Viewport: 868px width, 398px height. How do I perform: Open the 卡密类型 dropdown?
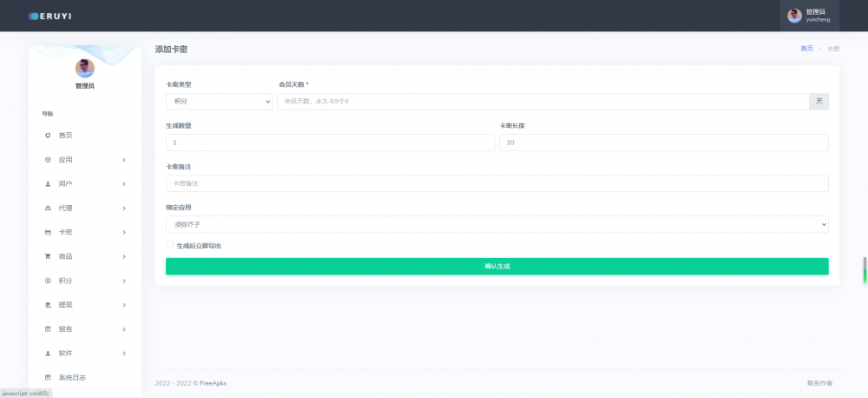pyautogui.click(x=219, y=102)
